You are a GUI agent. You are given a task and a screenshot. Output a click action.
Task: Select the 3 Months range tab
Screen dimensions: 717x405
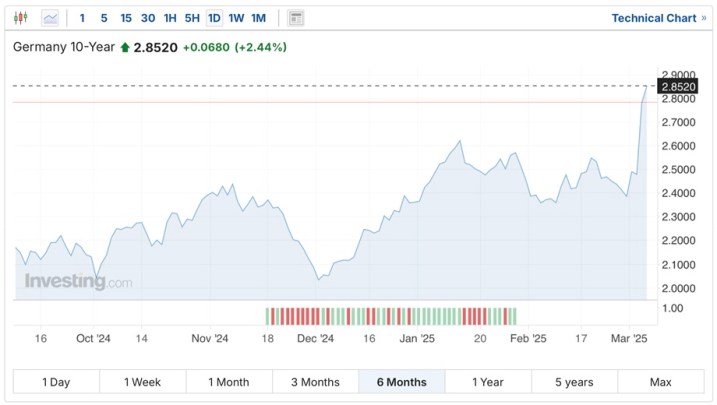315,382
